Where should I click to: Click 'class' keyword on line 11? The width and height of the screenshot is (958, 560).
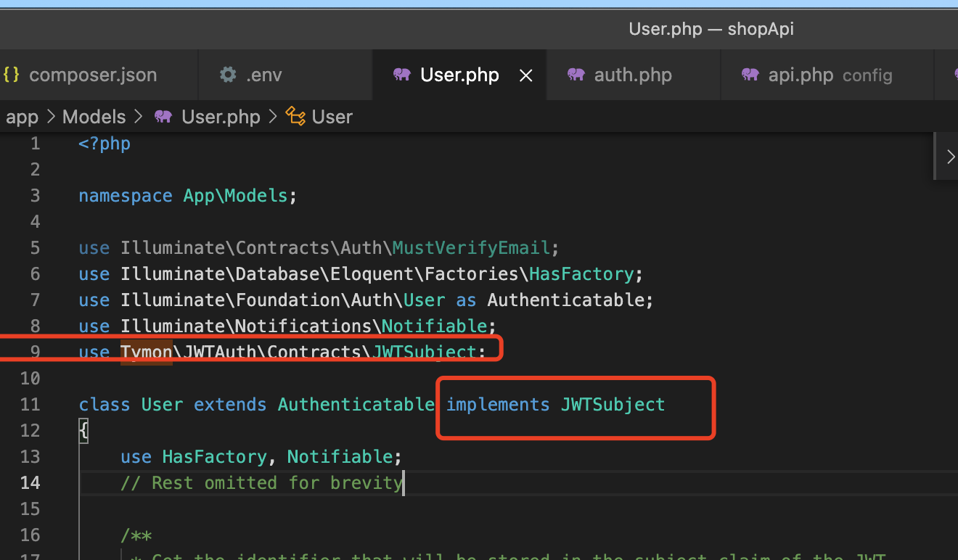click(105, 405)
